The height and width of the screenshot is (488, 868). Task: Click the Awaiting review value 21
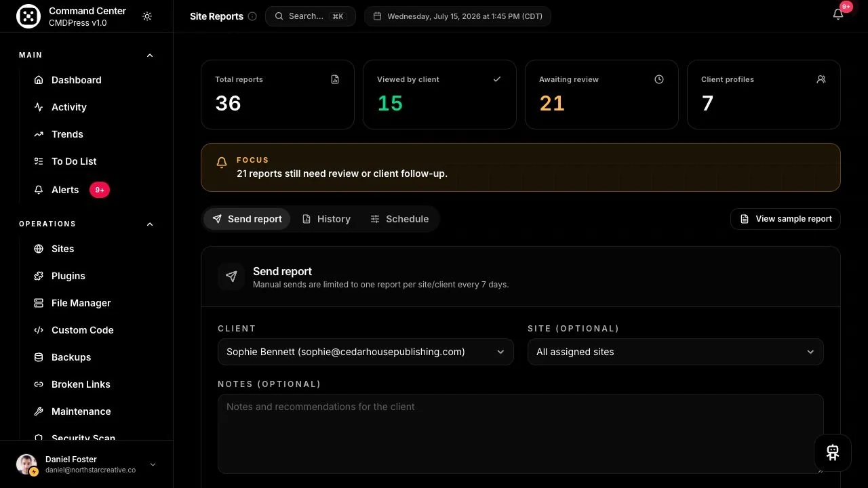(552, 103)
